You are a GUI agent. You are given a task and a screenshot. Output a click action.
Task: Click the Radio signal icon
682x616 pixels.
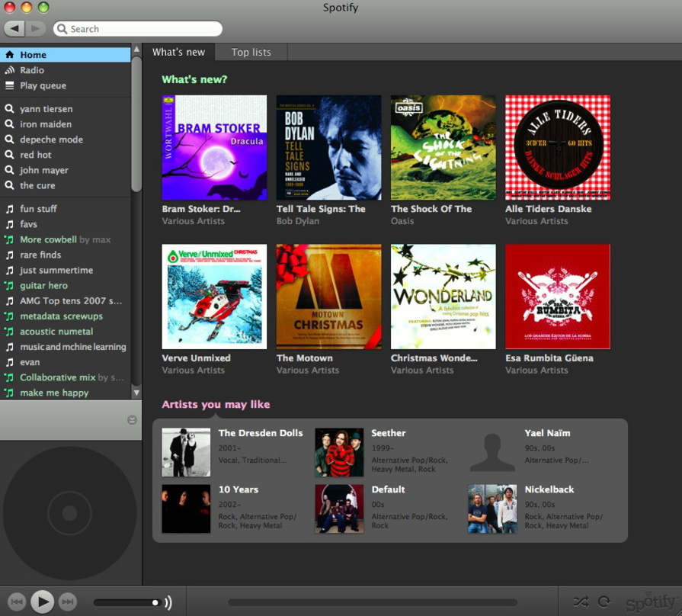10,70
